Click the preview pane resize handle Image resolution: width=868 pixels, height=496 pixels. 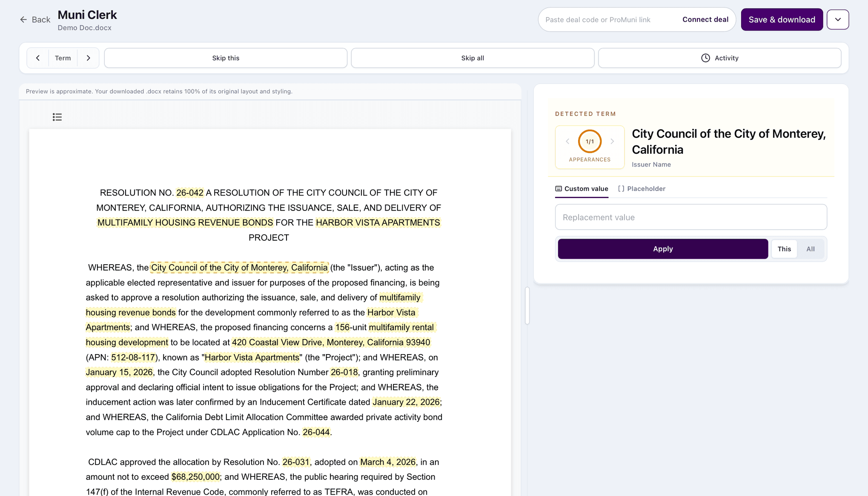(x=527, y=306)
